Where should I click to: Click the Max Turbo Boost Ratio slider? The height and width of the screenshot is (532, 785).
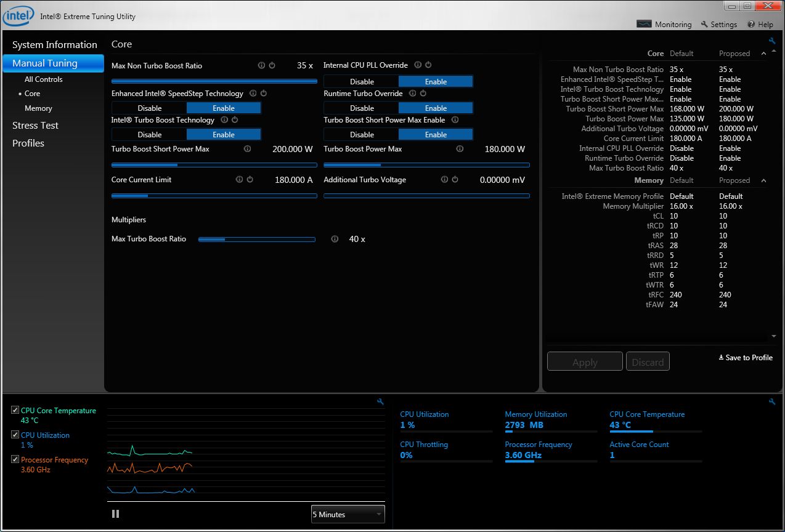pyautogui.click(x=257, y=240)
